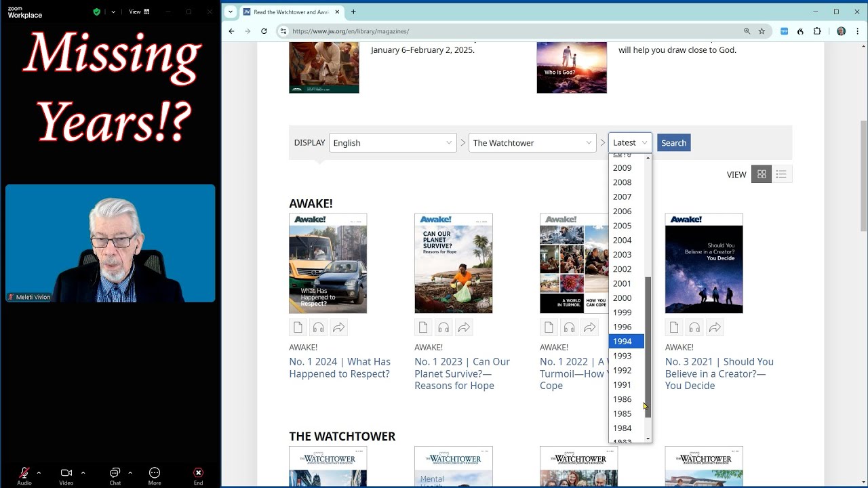Open the English language dropdown
868x488 pixels.
coord(393,142)
